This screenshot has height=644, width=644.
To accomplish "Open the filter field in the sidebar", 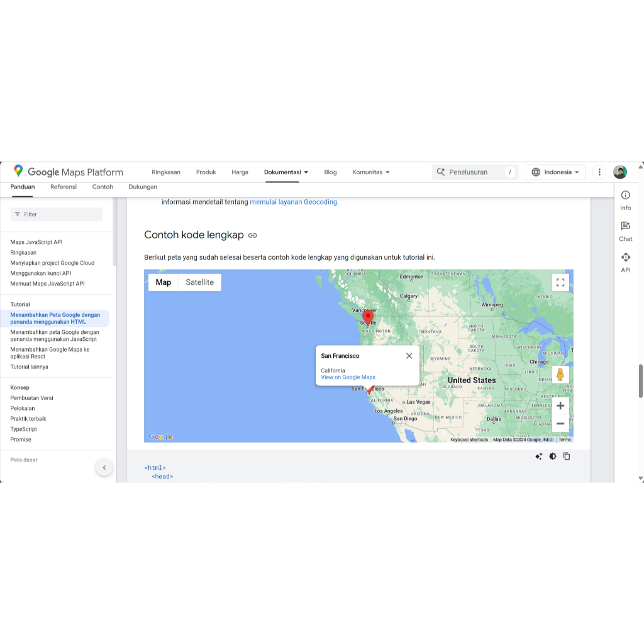I will tap(56, 214).
